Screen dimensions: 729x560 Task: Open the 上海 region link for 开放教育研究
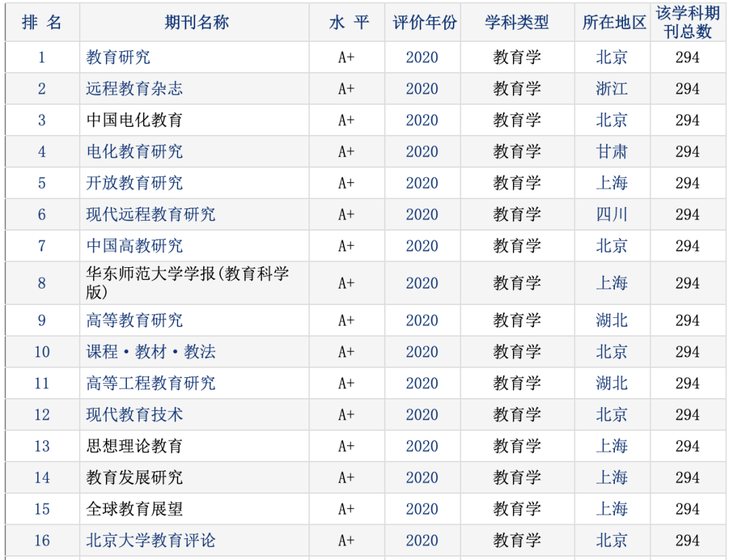[x=612, y=183]
